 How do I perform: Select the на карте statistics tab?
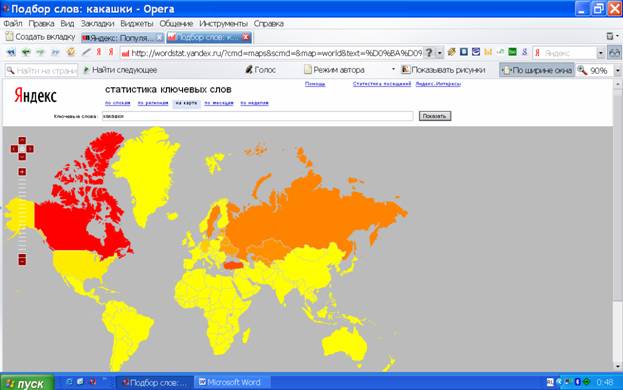coord(186,103)
